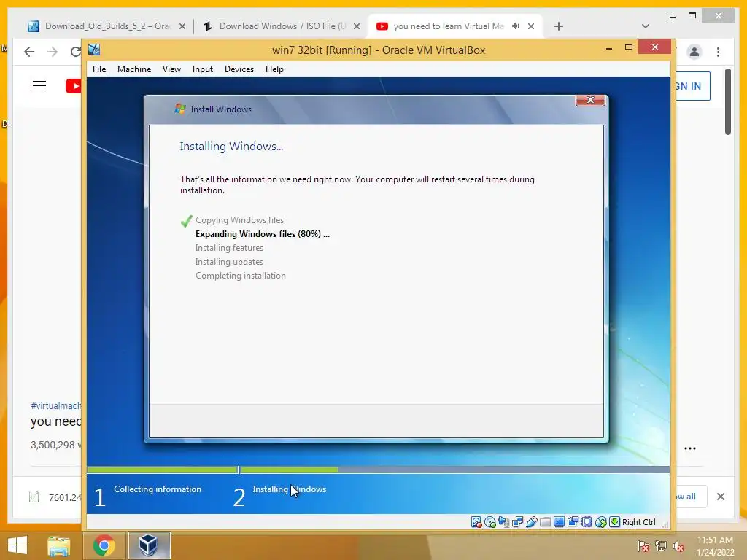
Task: Open the USB devices indicator
Action: pyautogui.click(x=531, y=522)
